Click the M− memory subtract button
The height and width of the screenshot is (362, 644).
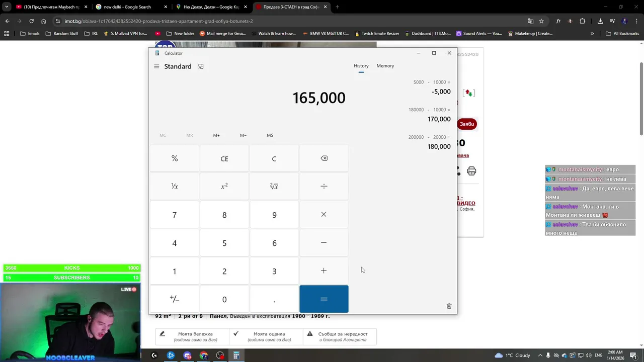[x=243, y=135]
